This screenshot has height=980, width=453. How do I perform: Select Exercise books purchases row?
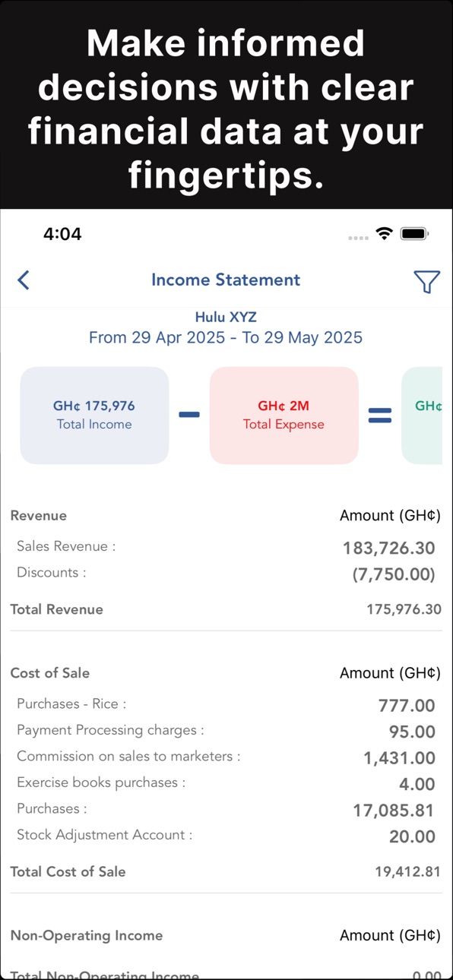tap(226, 783)
